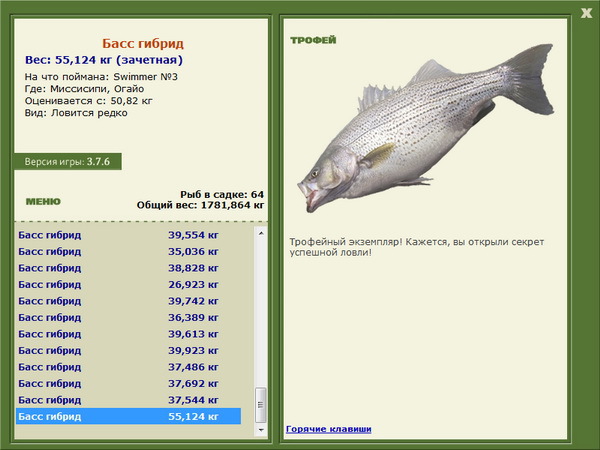Viewport: 600px width, 450px height.
Task: Select the Басс гибрид 39,613 кг row
Action: pos(128,334)
